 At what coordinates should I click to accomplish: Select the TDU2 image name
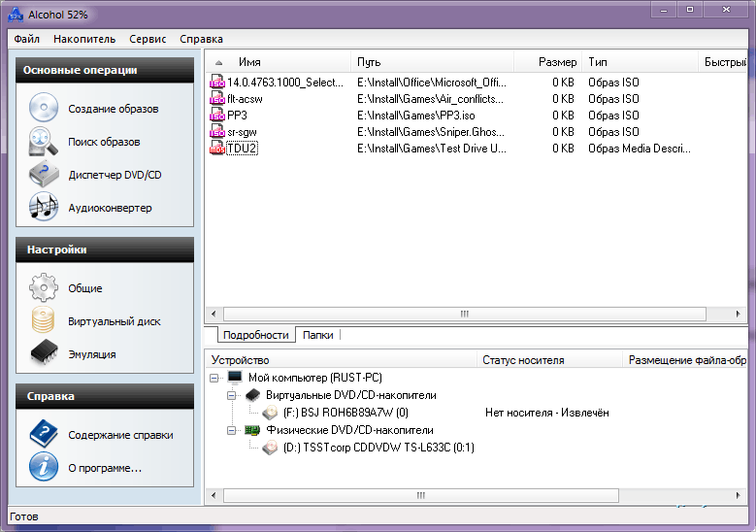tap(242, 149)
